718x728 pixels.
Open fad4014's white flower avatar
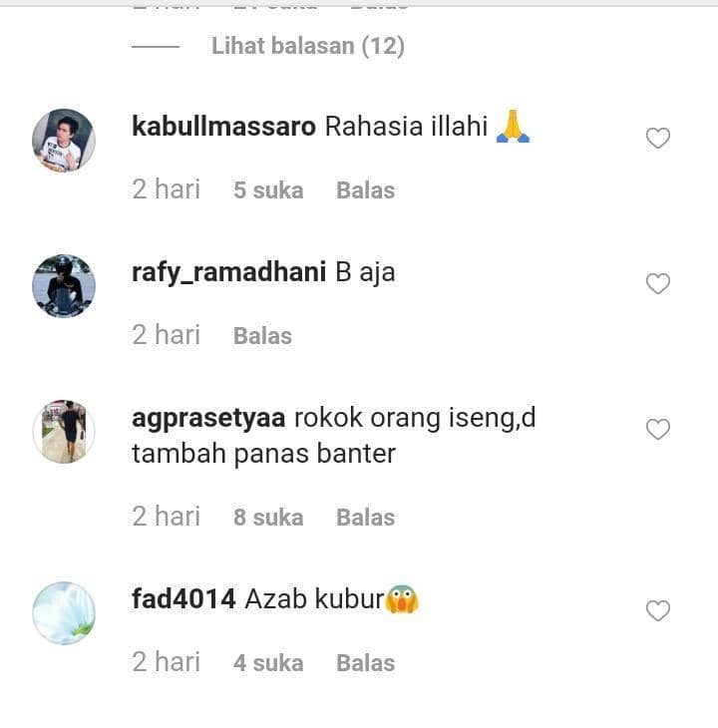tap(64, 613)
